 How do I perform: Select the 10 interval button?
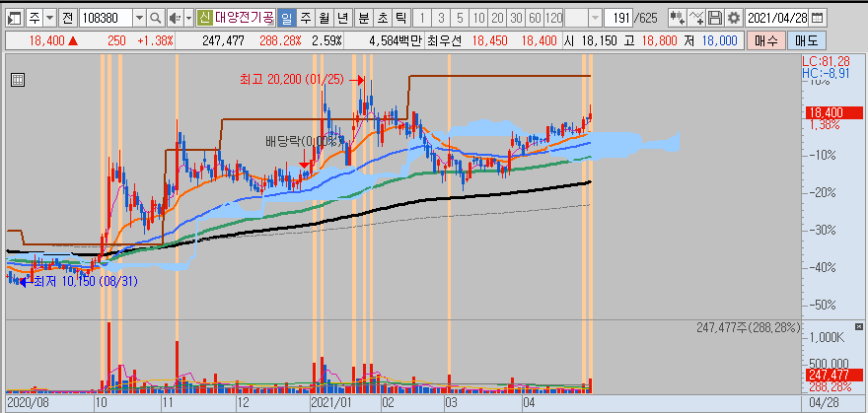478,18
